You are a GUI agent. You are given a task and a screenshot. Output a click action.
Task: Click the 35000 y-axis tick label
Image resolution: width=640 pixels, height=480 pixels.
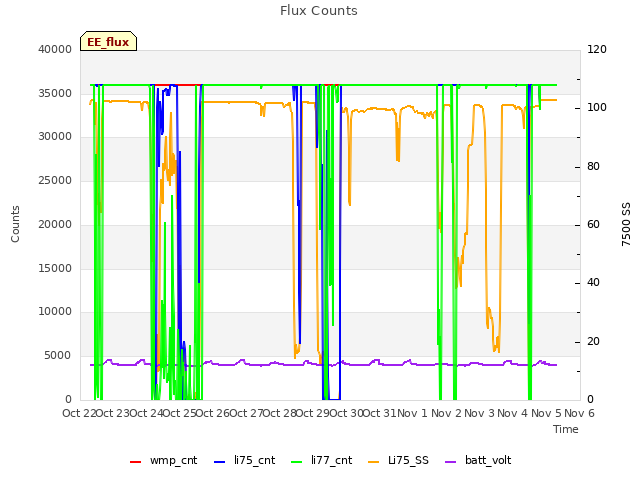(55, 93)
